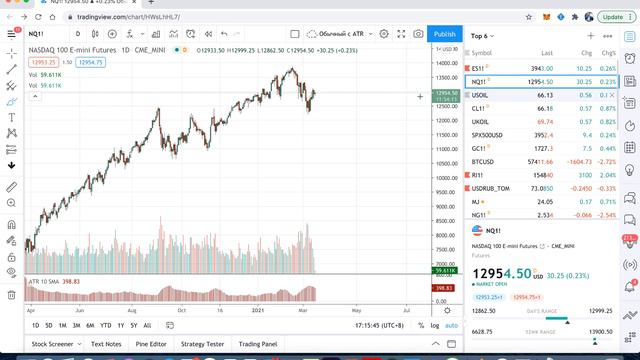Open the candlestick chart style selector

(95, 34)
